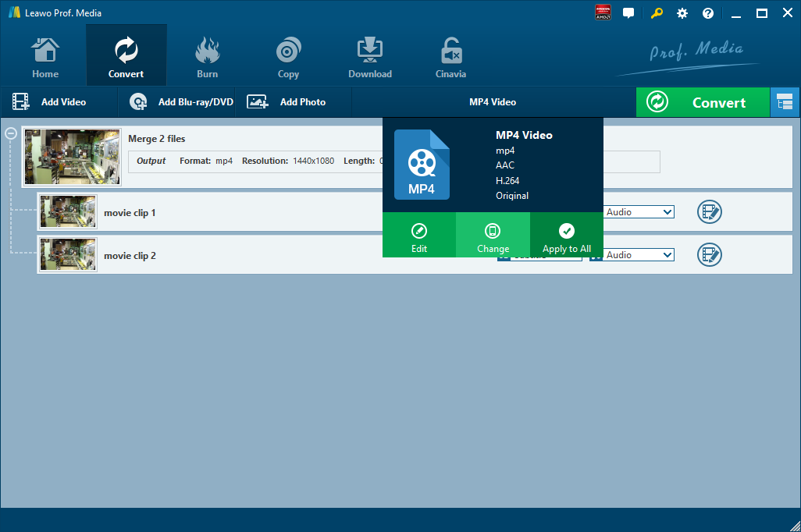Collapse the merged files group
The width and height of the screenshot is (801, 532).
coord(11,133)
